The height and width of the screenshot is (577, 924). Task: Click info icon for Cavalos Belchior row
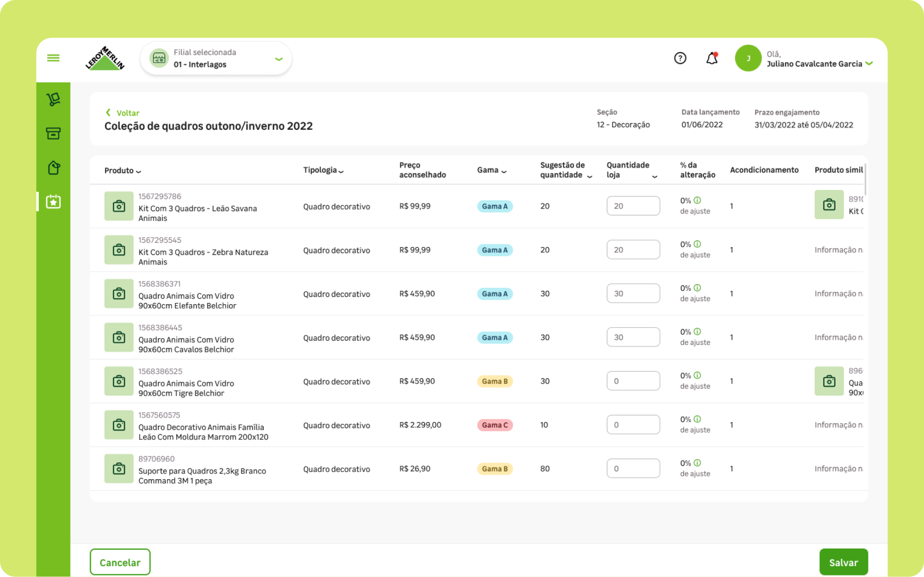click(697, 331)
